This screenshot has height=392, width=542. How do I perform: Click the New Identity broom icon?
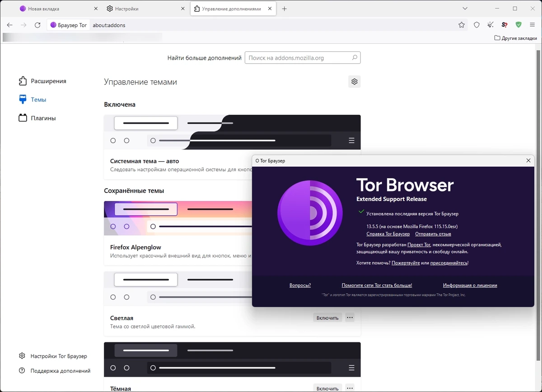coord(491,25)
